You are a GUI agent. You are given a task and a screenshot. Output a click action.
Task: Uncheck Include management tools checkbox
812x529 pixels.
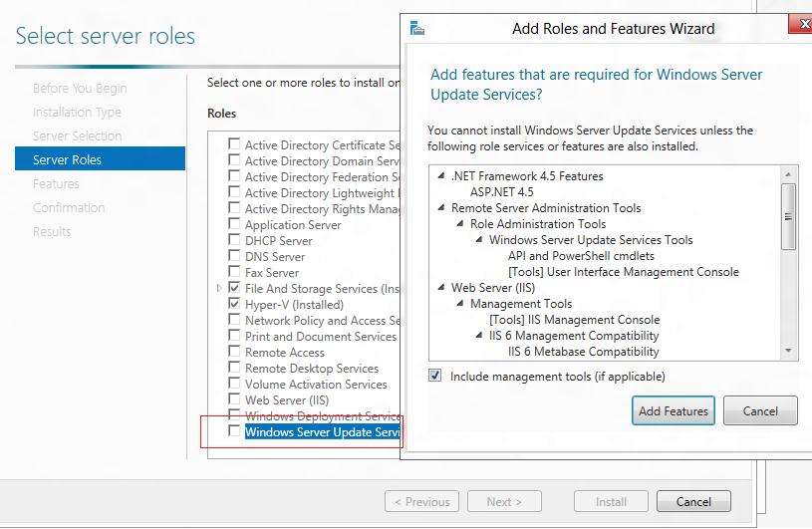point(434,377)
